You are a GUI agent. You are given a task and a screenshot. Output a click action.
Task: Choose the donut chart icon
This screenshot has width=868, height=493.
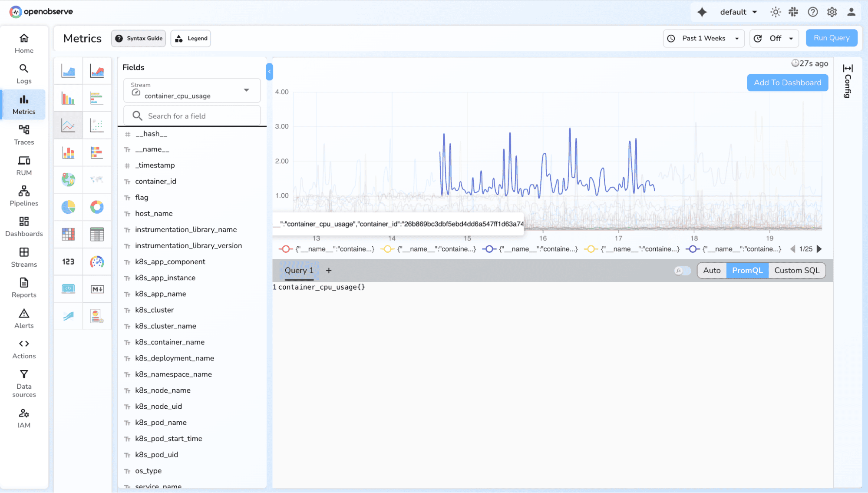(x=97, y=207)
